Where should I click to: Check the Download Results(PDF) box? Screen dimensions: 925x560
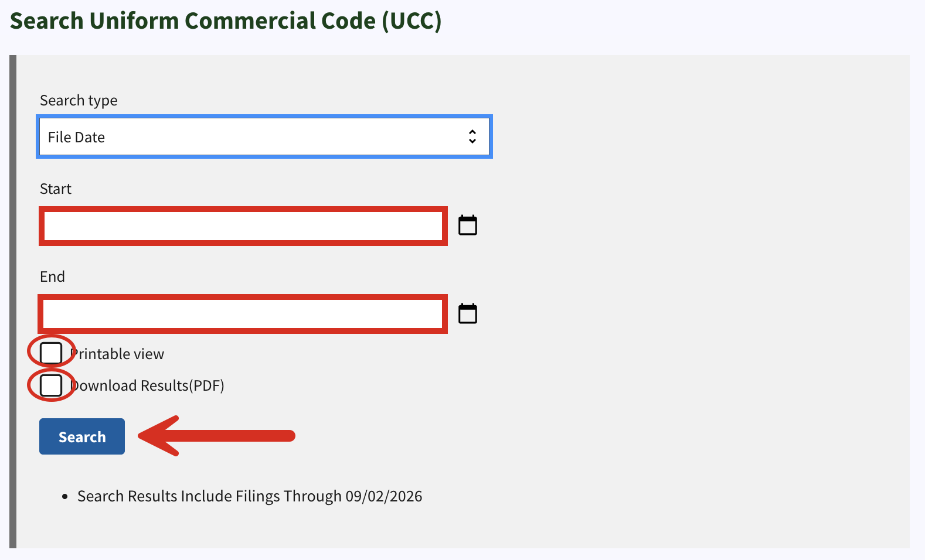[51, 385]
